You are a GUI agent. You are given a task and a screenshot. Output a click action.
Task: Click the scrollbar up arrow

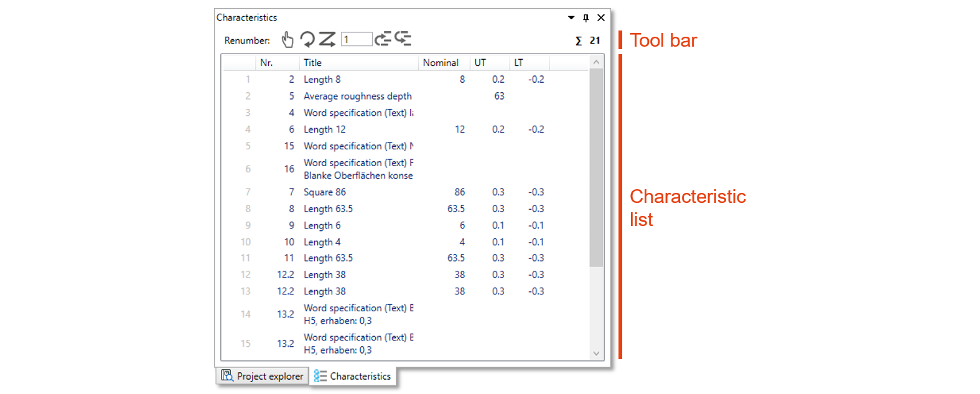(596, 62)
